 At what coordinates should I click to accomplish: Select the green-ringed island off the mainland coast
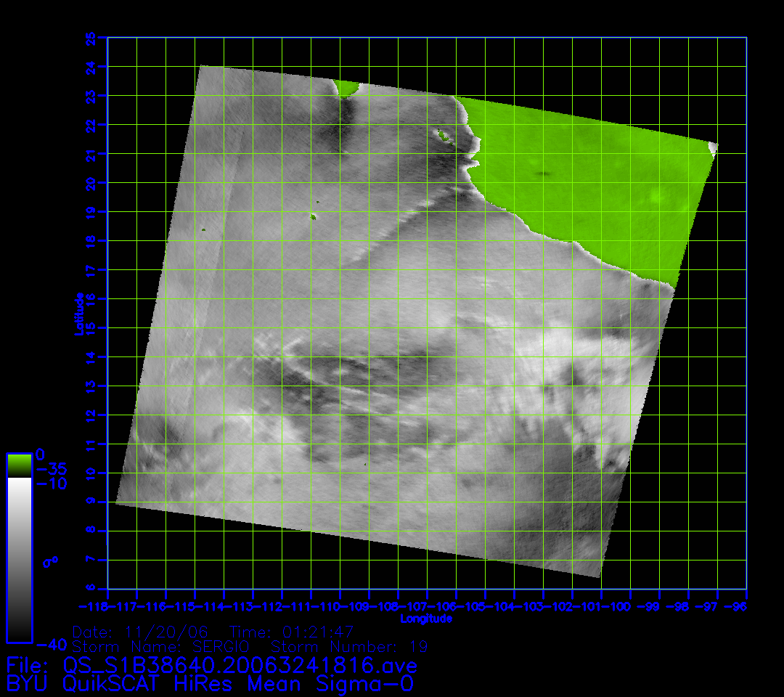(441, 134)
